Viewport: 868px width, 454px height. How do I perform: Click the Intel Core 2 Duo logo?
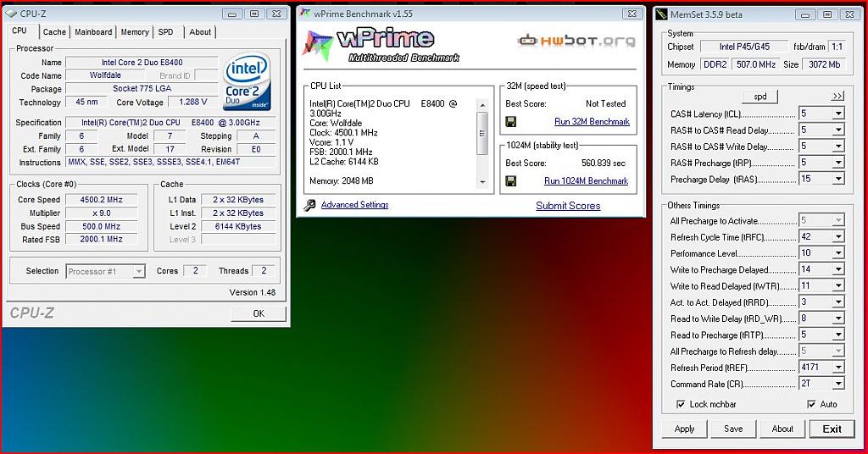coord(247,81)
